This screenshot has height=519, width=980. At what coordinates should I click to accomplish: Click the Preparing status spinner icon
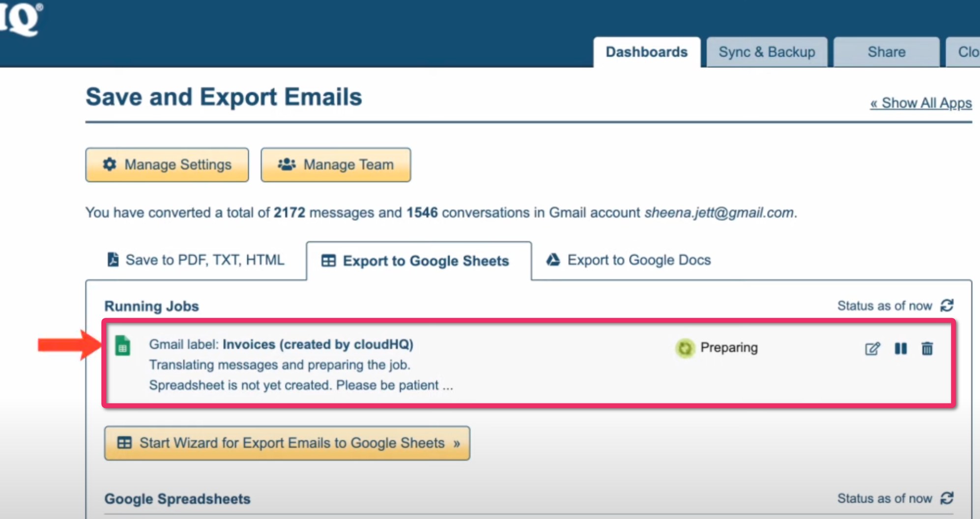point(685,348)
